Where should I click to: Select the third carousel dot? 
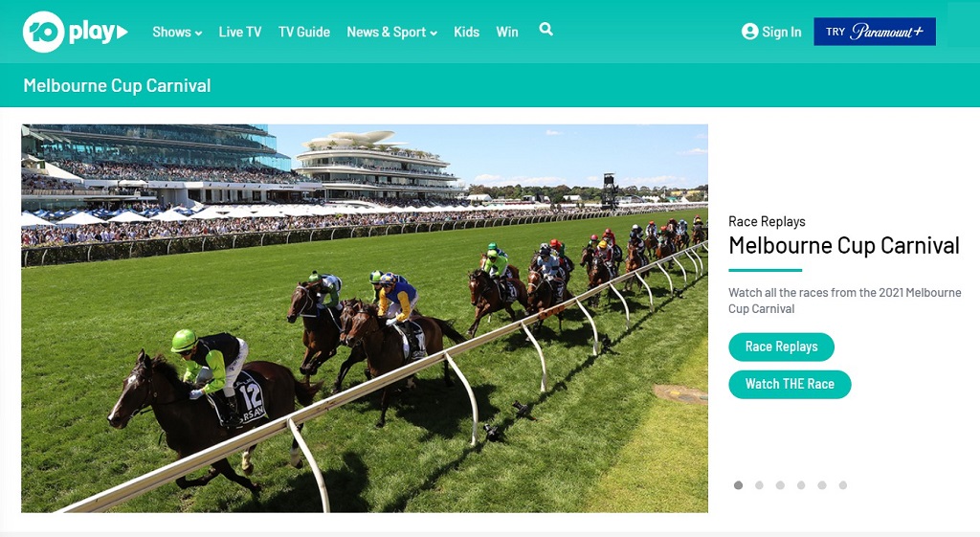click(780, 485)
